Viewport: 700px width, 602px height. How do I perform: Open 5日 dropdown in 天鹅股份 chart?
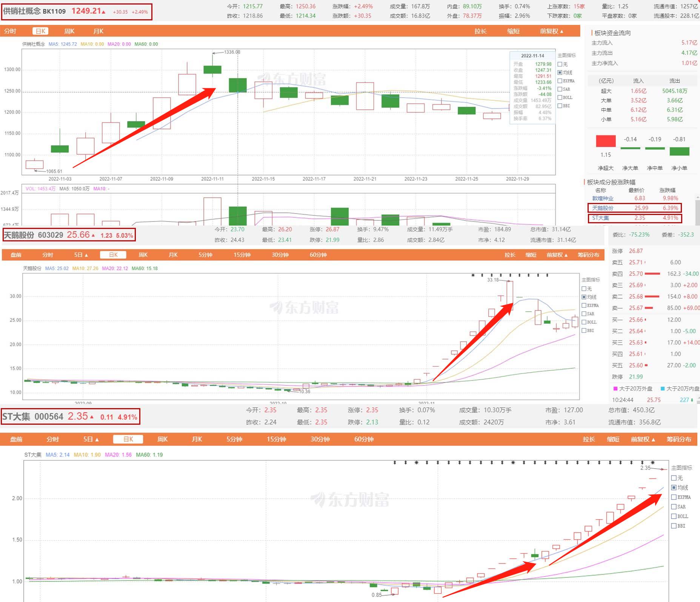[81, 255]
